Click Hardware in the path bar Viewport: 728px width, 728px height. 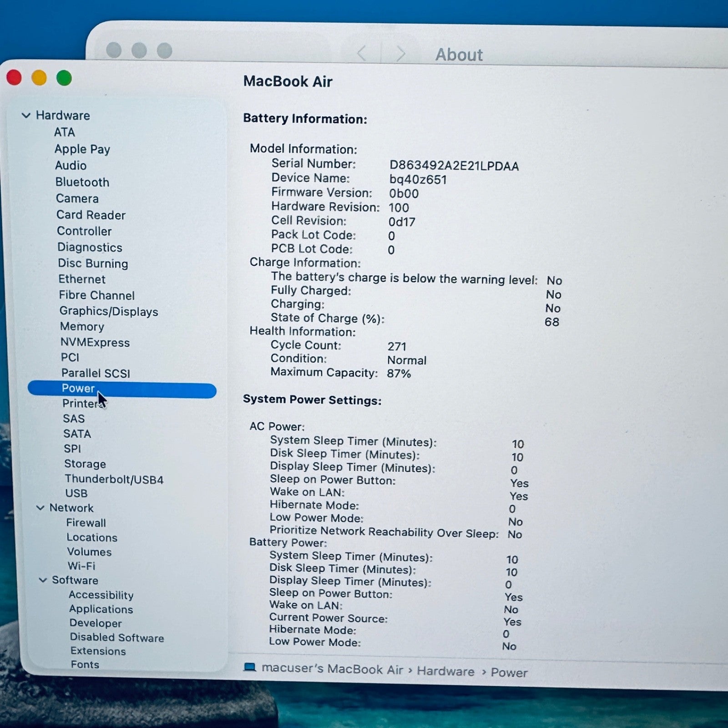(x=445, y=672)
